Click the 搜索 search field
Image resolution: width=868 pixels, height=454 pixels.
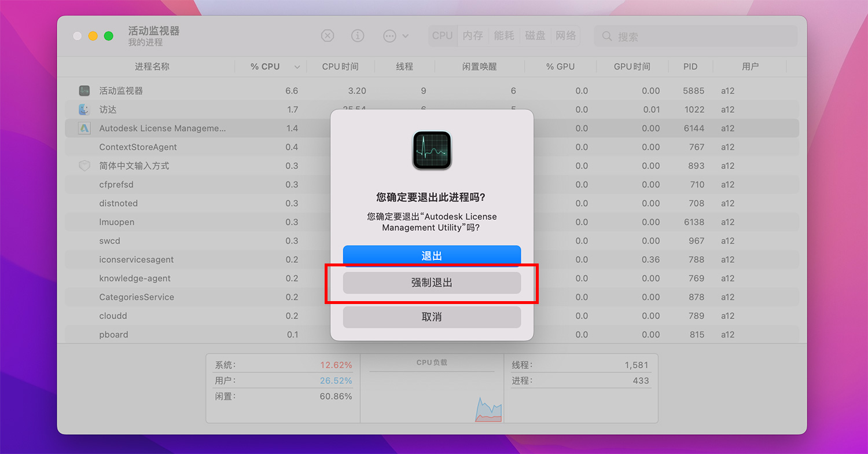point(696,36)
